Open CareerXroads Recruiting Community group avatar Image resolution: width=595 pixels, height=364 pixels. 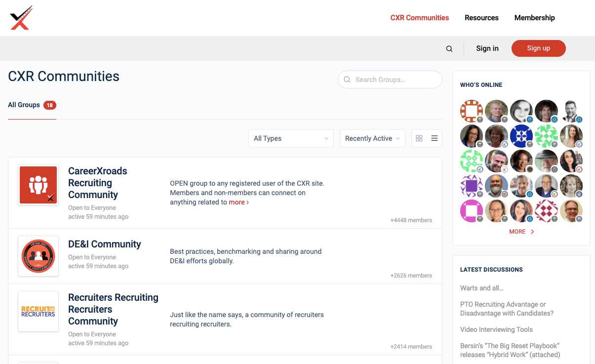(39, 185)
